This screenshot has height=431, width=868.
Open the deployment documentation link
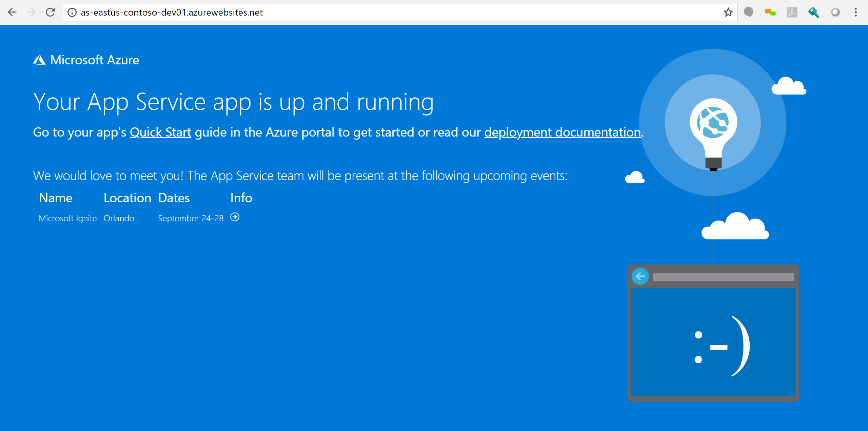pyautogui.click(x=563, y=132)
